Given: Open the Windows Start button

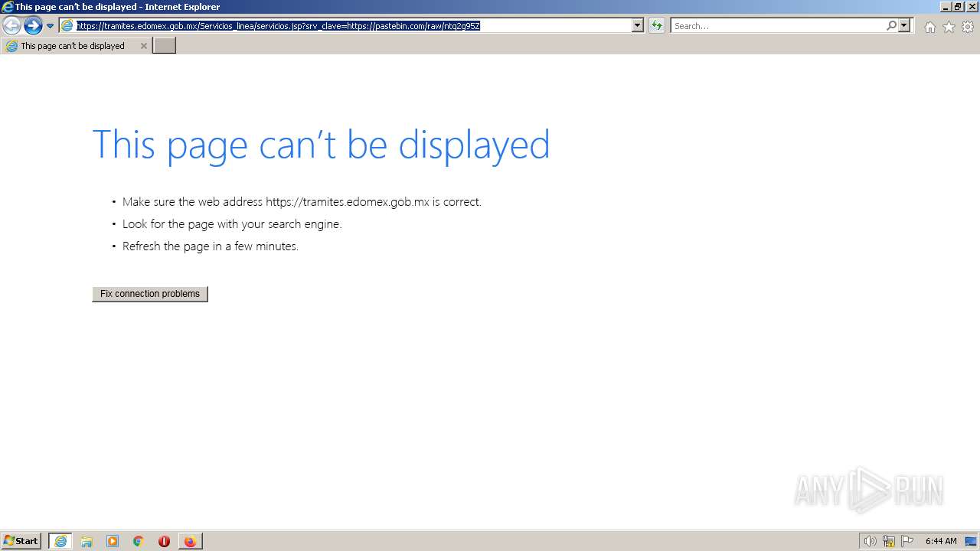Looking at the screenshot, I should (21, 540).
